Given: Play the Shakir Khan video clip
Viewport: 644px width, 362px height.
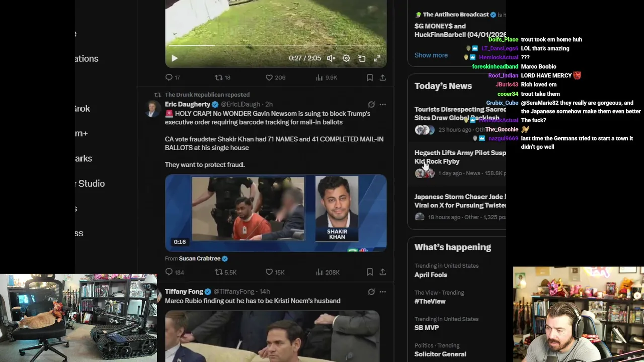Looking at the screenshot, I should [276, 213].
